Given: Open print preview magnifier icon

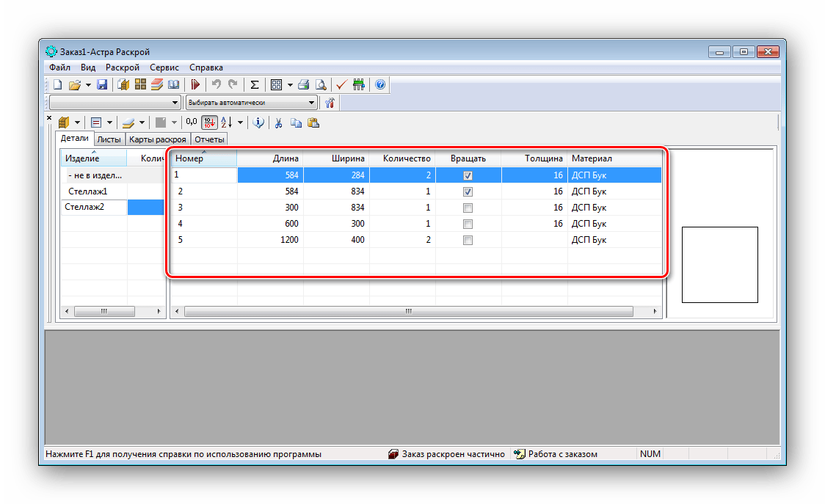Looking at the screenshot, I should 321,84.
